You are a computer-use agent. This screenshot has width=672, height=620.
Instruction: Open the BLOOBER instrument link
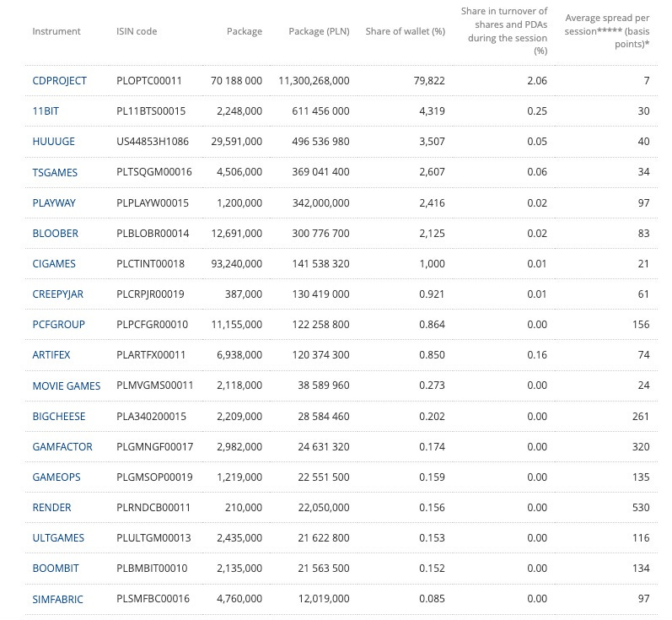56,234
